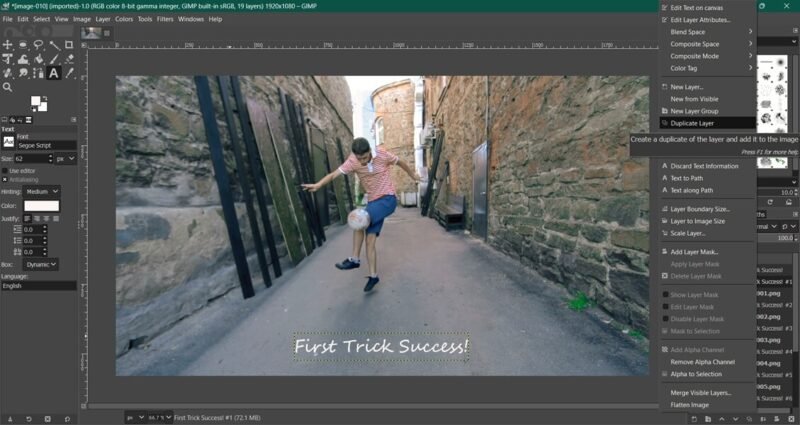Click the foreground/background color swatches

39,104
